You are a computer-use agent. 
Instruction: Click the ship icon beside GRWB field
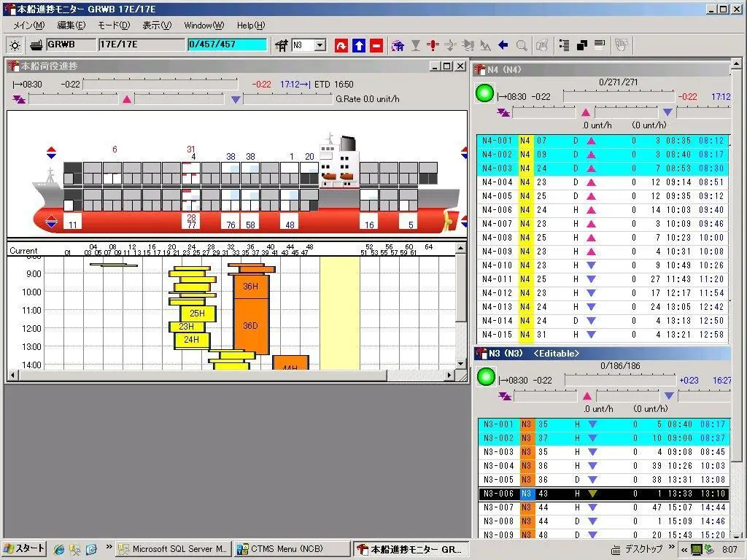(36, 45)
